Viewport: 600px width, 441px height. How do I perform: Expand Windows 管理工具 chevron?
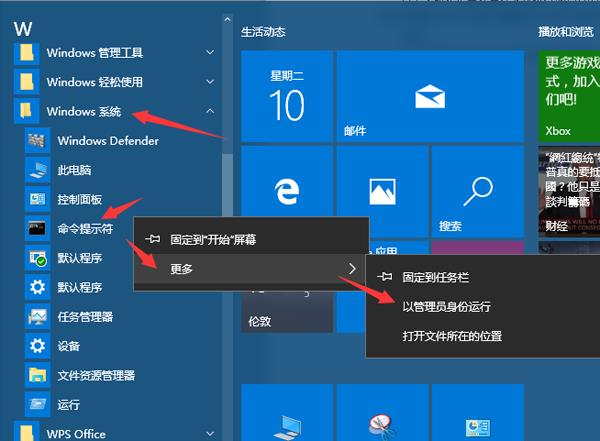pyautogui.click(x=210, y=52)
